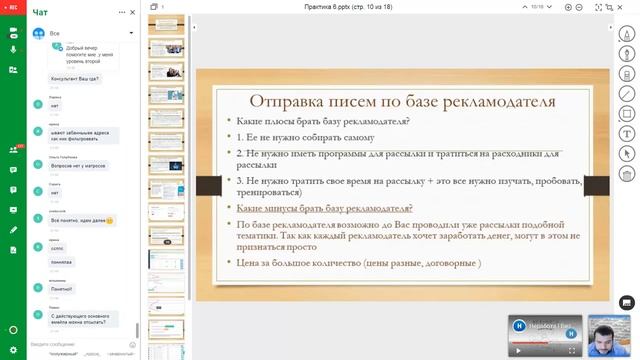Click message 'Понятно!'
The width and height of the screenshot is (640, 360).
point(61,289)
